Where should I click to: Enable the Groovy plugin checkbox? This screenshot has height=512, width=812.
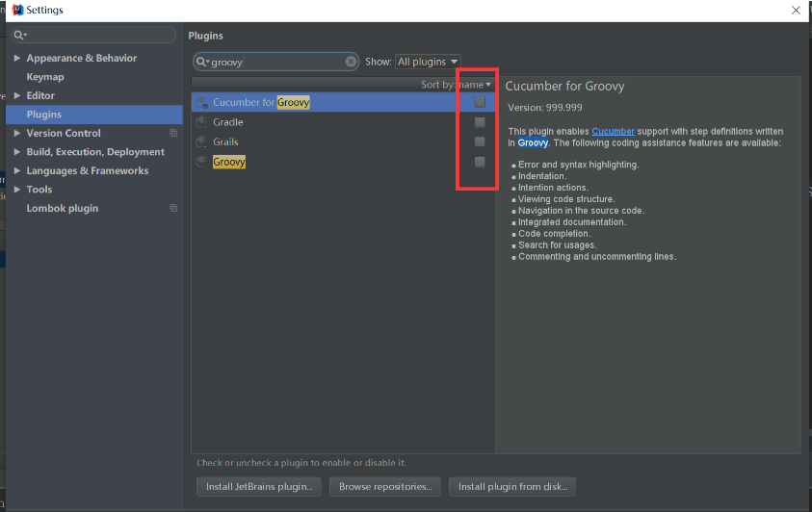[x=480, y=162]
